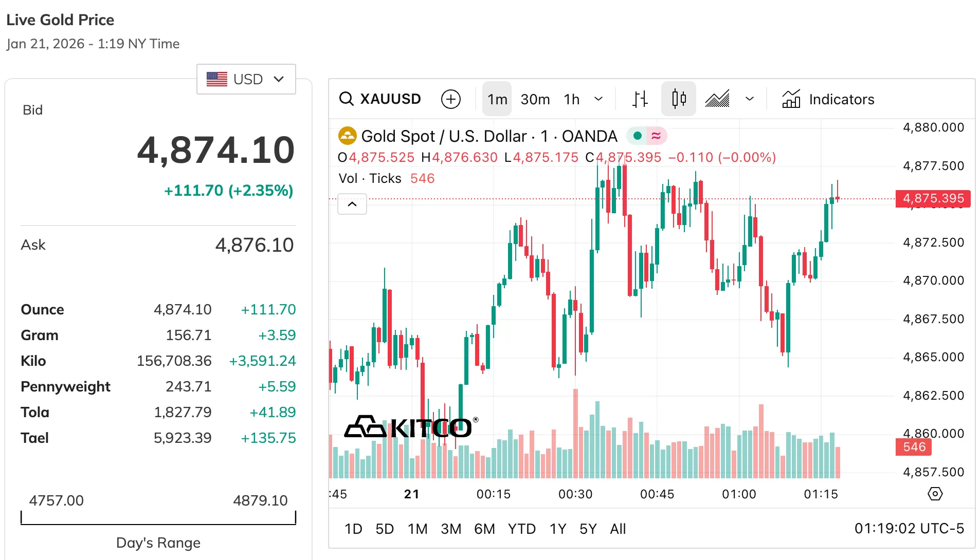Click the All date range button
The width and height of the screenshot is (980, 560).
pyautogui.click(x=618, y=529)
